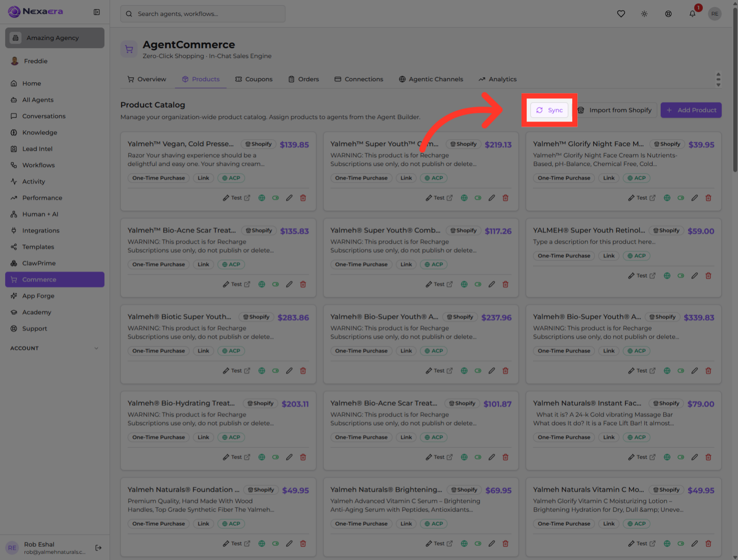Delete the $203.11 Bio-Hydrating Treat product
738x560 pixels.
tap(303, 457)
